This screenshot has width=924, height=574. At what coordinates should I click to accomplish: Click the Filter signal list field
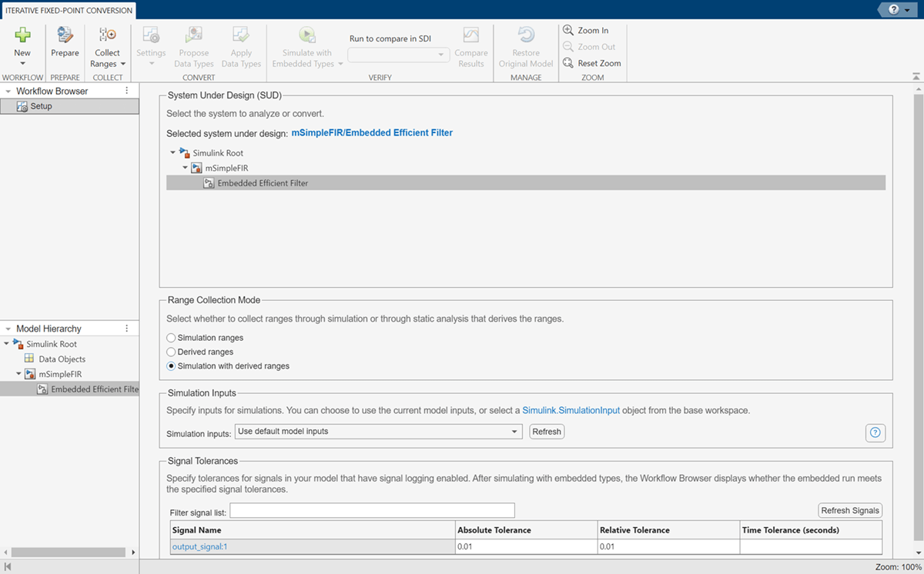(372, 511)
